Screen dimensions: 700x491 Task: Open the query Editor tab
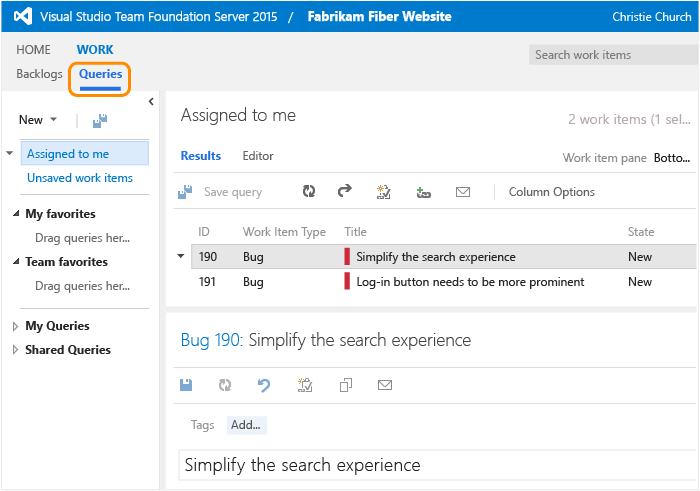click(258, 156)
